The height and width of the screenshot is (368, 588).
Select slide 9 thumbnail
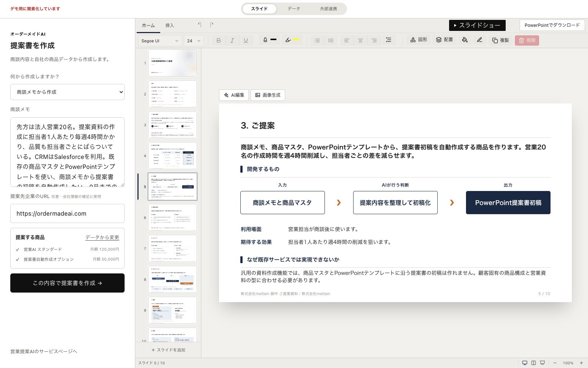coord(172,310)
